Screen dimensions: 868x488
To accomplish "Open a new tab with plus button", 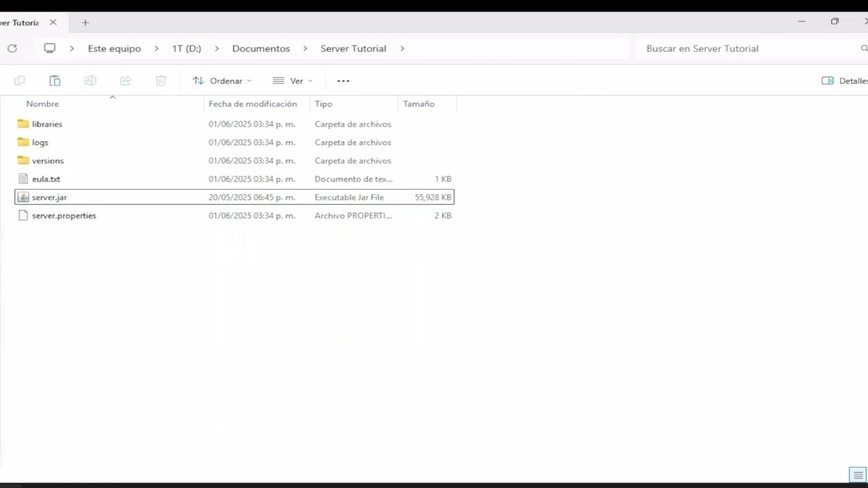I will [x=85, y=22].
